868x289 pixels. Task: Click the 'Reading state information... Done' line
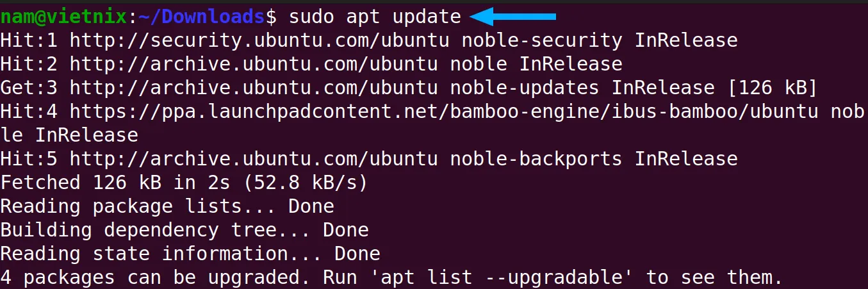(x=190, y=254)
